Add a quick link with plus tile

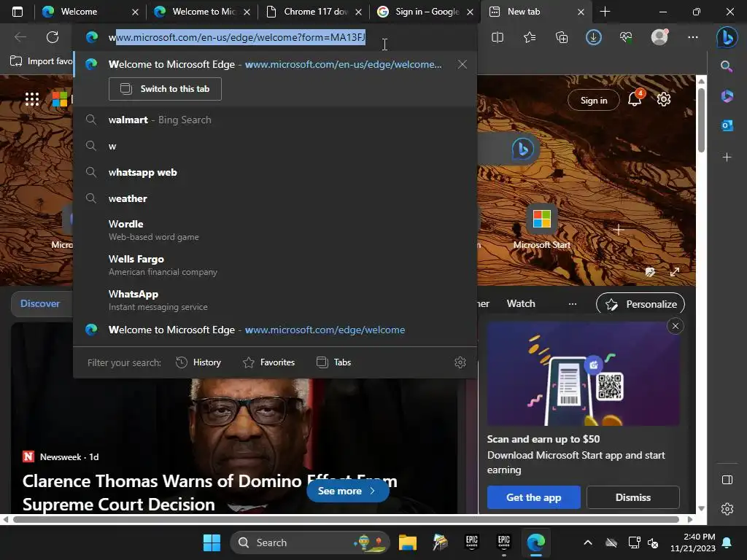tap(619, 230)
